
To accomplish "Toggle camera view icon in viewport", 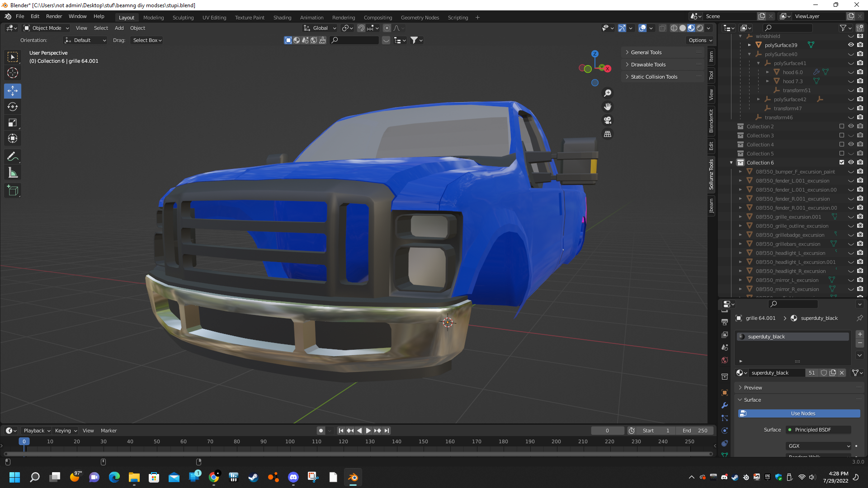I will coord(608,120).
